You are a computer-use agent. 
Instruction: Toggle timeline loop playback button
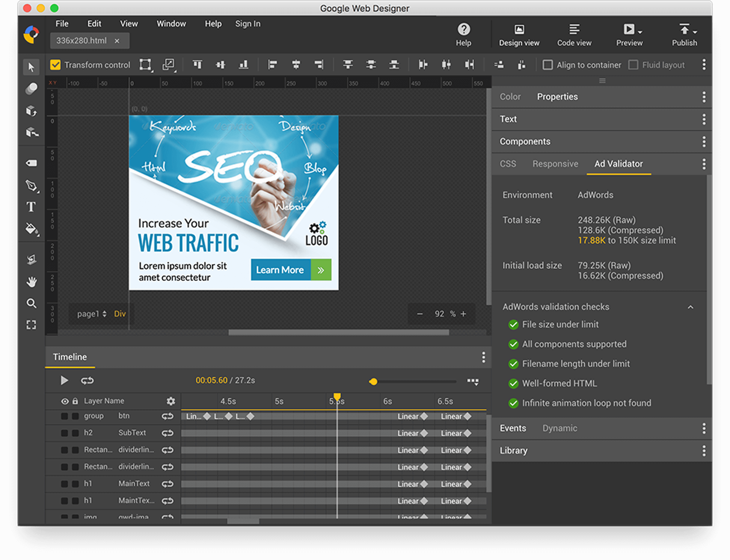(x=87, y=381)
